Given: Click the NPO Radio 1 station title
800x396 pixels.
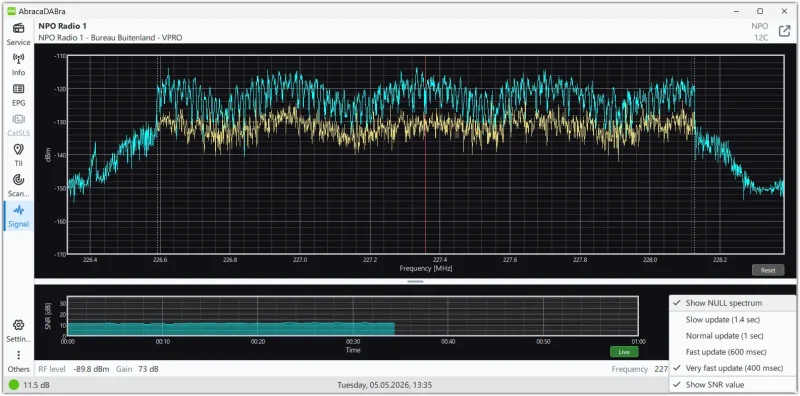Looking at the screenshot, I should (x=63, y=26).
